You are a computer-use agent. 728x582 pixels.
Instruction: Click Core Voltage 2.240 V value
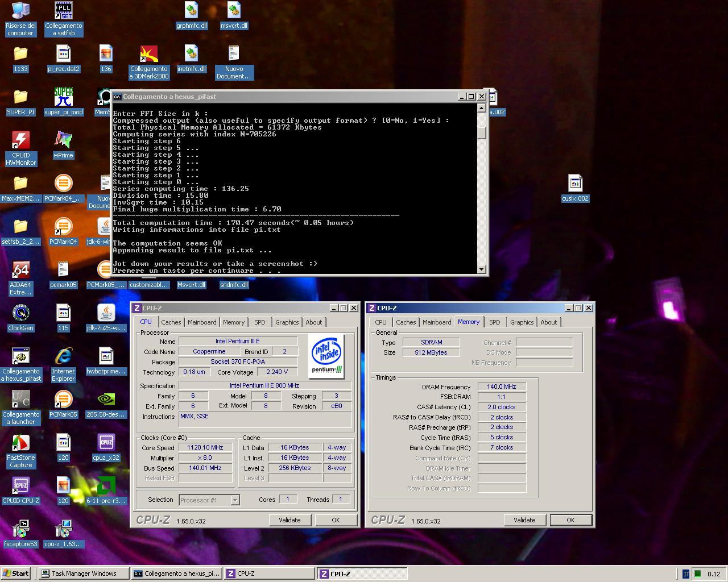pos(277,372)
